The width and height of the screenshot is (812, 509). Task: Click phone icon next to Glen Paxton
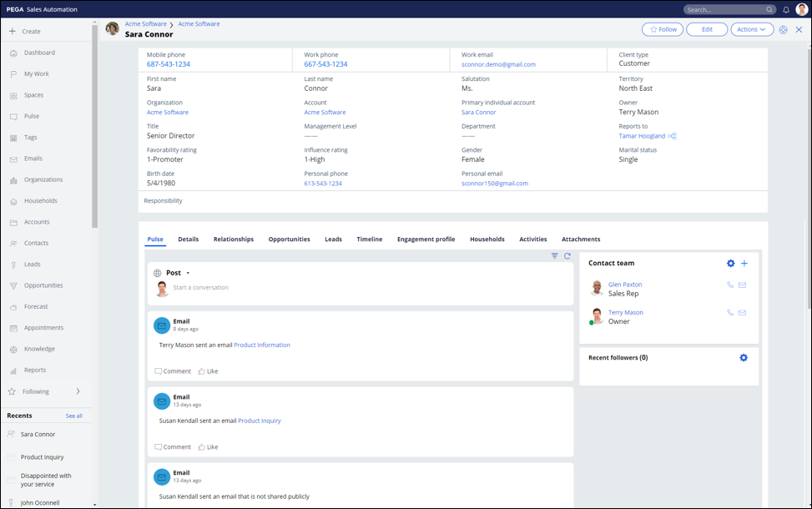coord(730,285)
